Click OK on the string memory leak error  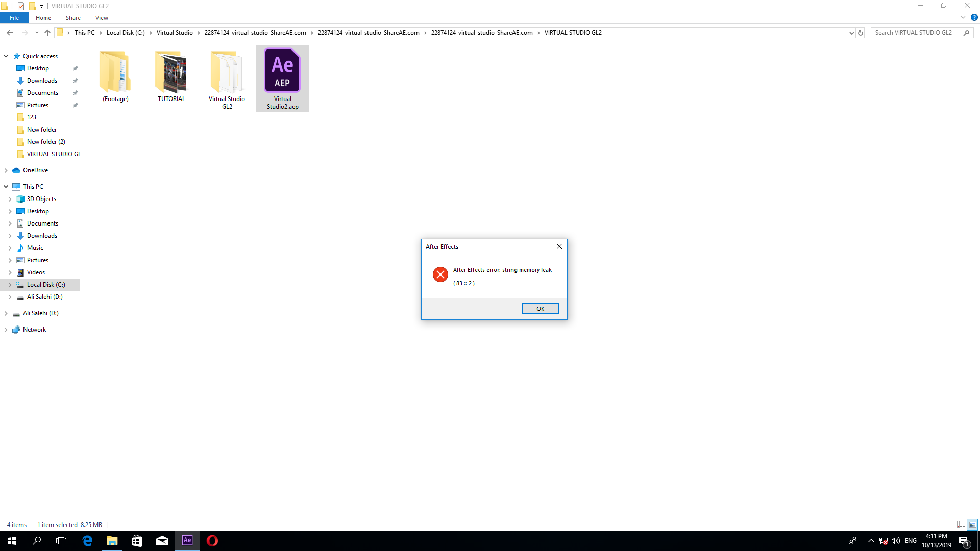click(x=540, y=308)
